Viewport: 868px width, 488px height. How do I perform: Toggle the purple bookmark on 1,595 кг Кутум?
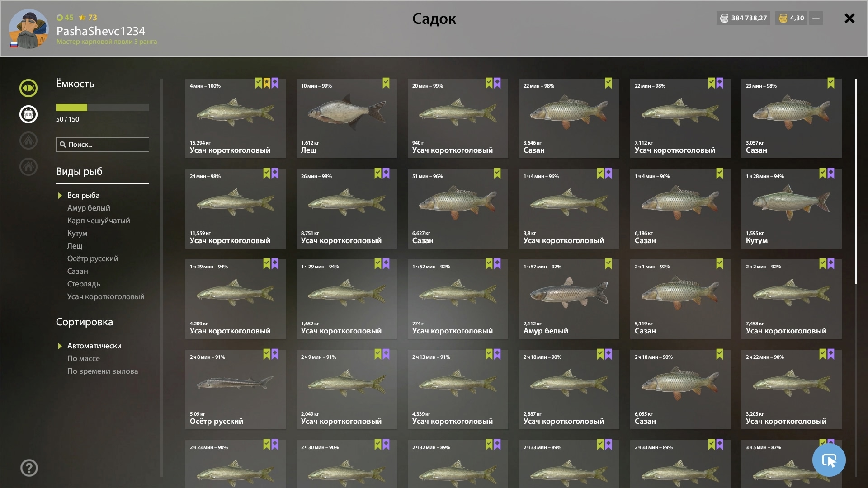831,174
